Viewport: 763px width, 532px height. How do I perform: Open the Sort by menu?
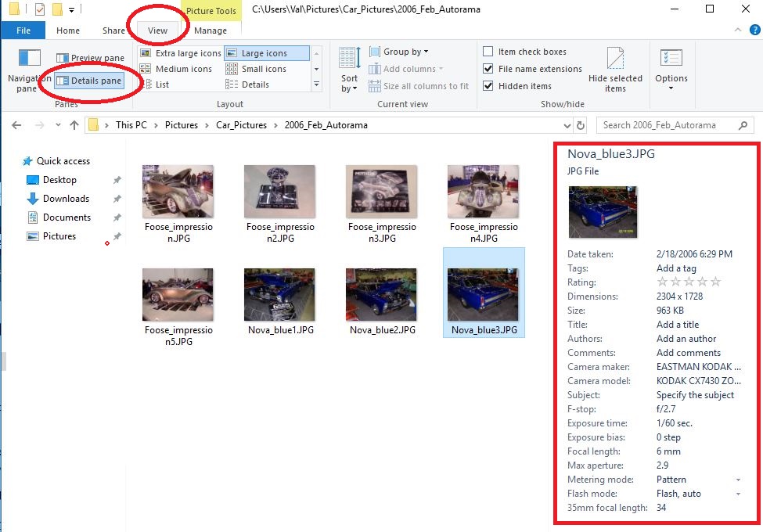pyautogui.click(x=349, y=69)
